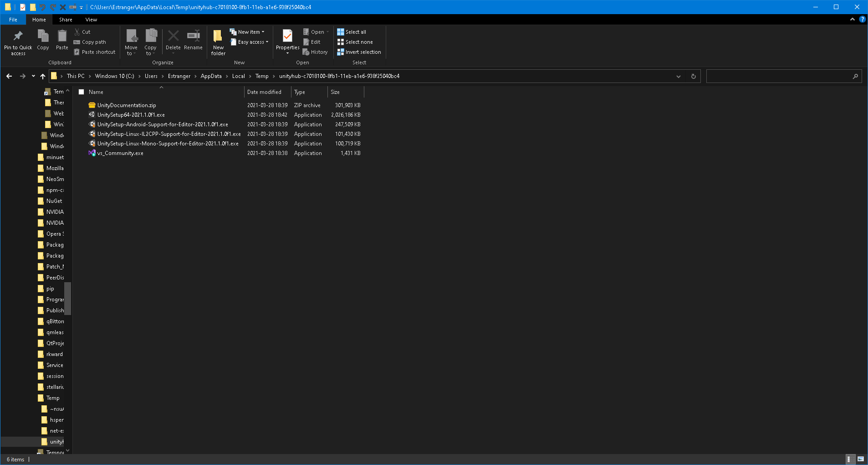This screenshot has width=868, height=465.
Task: Click Invert selection button
Action: click(x=359, y=52)
